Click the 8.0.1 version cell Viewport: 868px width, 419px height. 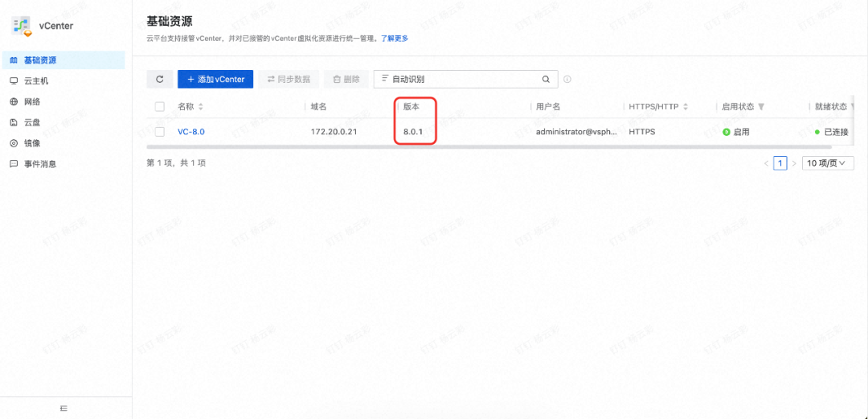point(414,132)
